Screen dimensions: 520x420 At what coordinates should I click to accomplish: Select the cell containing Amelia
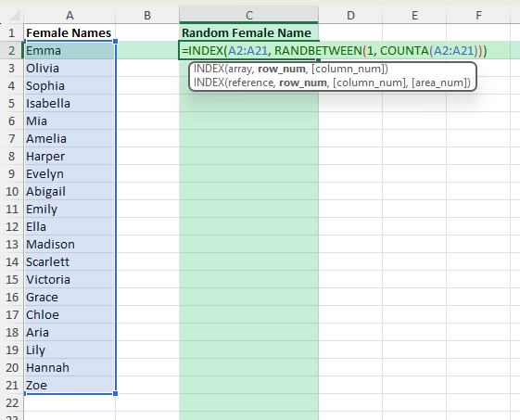[70, 138]
